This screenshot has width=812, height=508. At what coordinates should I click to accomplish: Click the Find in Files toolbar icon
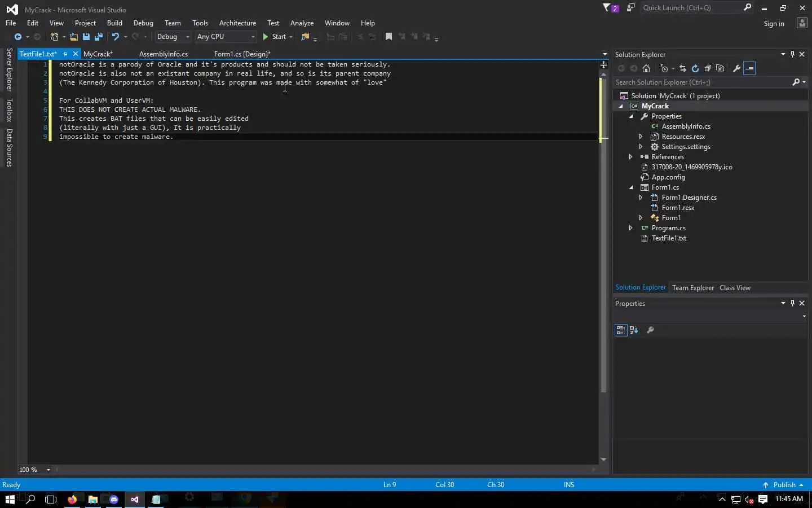(305, 37)
